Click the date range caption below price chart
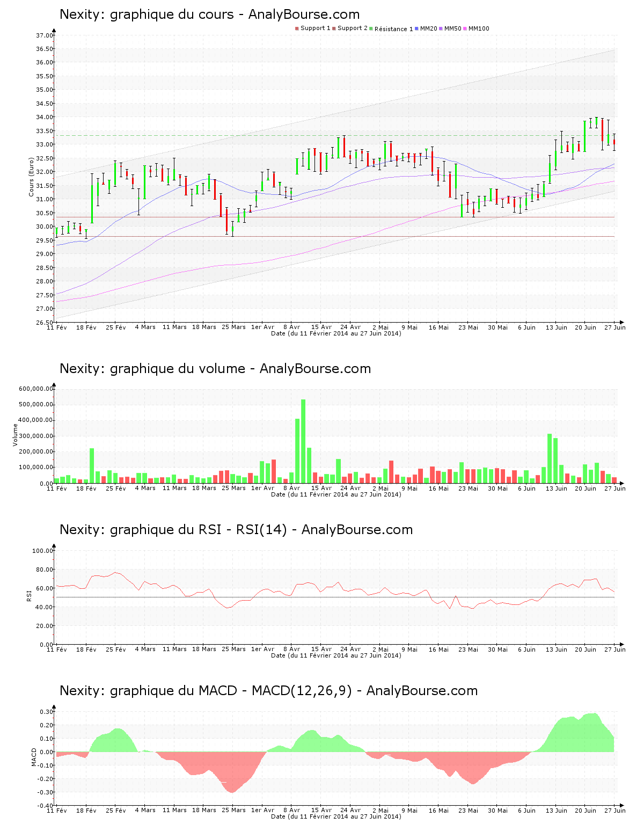 click(336, 333)
